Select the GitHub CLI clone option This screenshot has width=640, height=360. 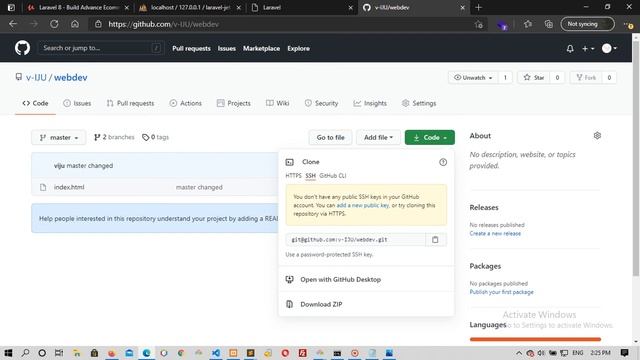333,176
